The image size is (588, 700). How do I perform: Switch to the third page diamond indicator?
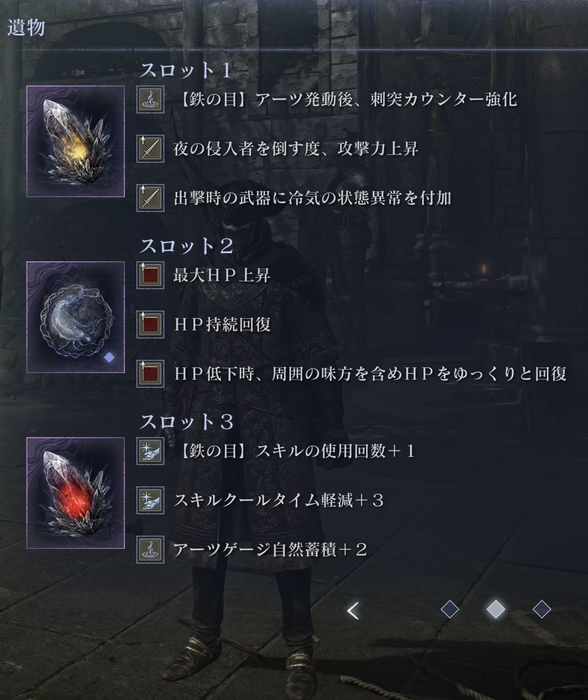(542, 609)
